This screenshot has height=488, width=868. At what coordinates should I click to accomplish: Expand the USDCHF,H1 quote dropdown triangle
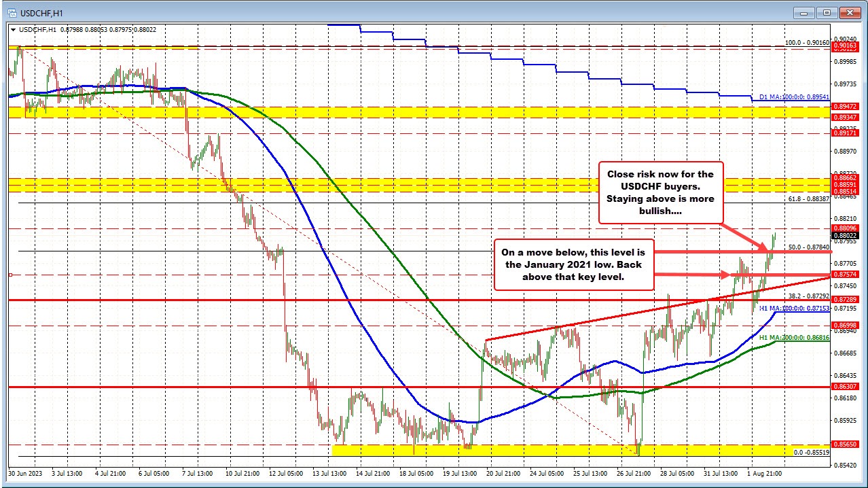click(x=14, y=30)
